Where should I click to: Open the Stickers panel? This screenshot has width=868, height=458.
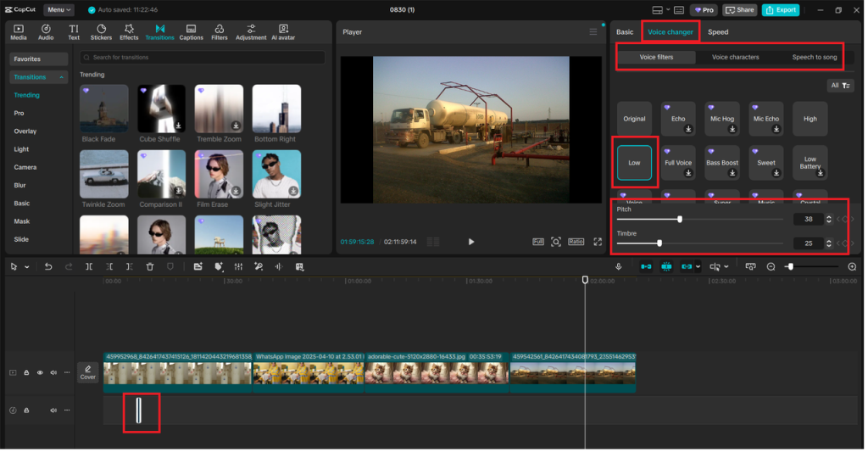click(102, 32)
